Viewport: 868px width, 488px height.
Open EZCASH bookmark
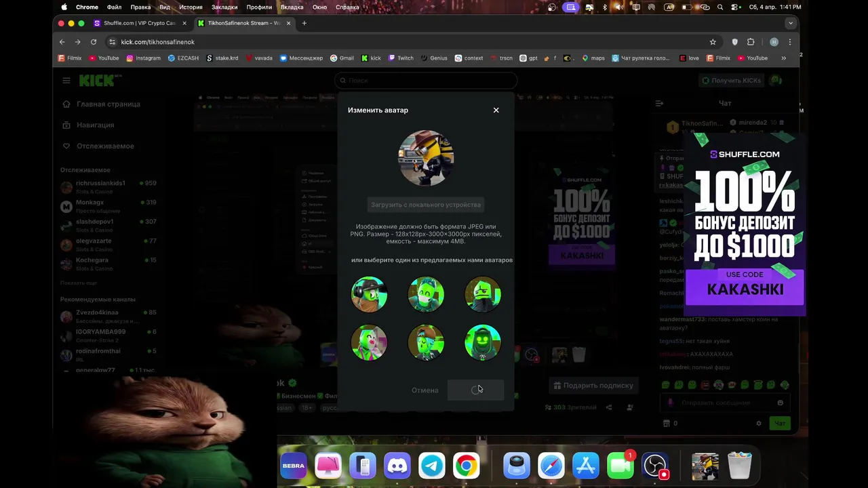coord(184,58)
